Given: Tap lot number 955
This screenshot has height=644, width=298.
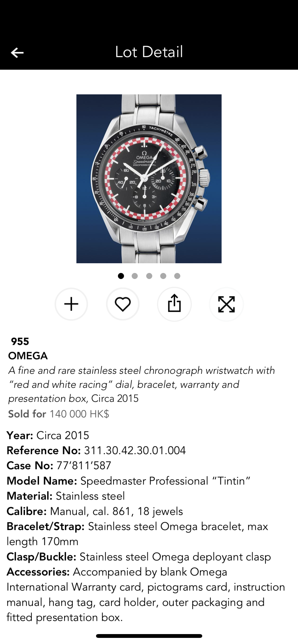Looking at the screenshot, I should (x=20, y=341).
